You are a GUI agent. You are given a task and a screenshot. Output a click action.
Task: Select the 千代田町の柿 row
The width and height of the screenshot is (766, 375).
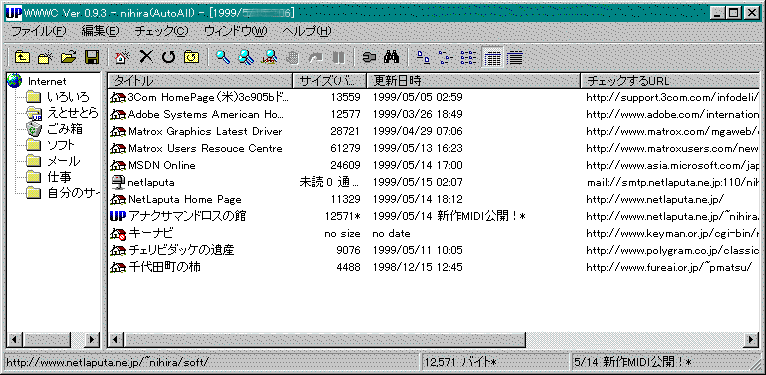(x=433, y=267)
